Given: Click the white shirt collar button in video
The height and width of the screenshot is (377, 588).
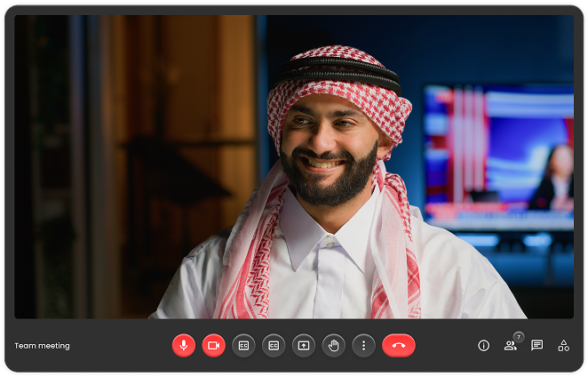Looking at the screenshot, I should tap(330, 242).
